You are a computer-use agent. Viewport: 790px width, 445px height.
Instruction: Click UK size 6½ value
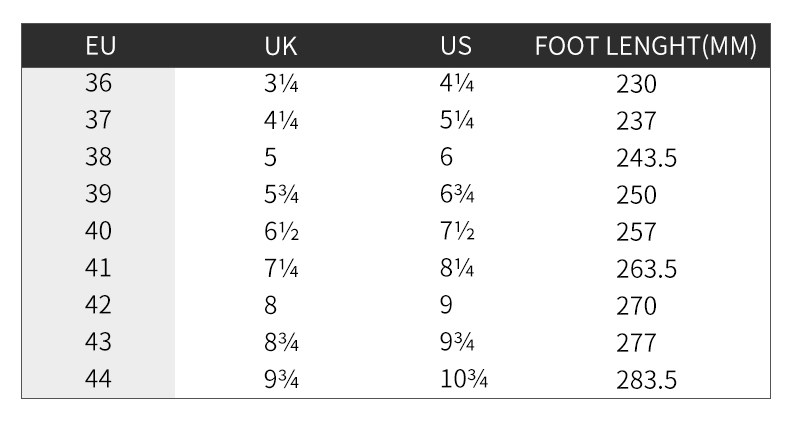point(281,232)
